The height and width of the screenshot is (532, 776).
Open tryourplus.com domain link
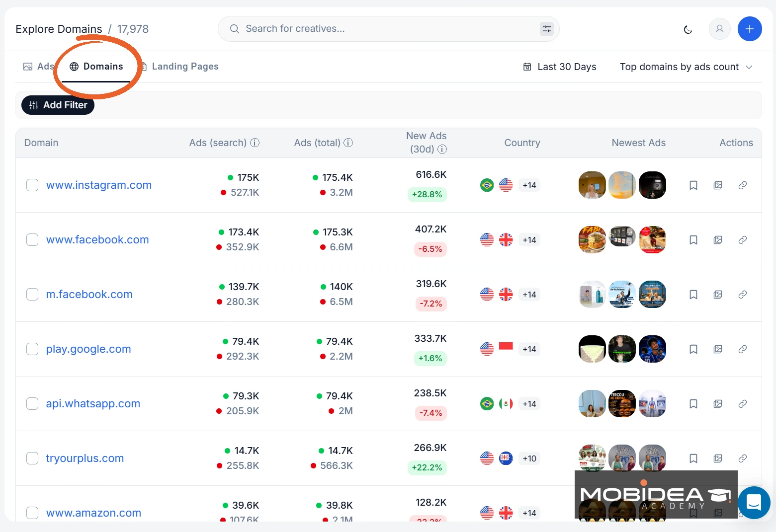coord(85,458)
